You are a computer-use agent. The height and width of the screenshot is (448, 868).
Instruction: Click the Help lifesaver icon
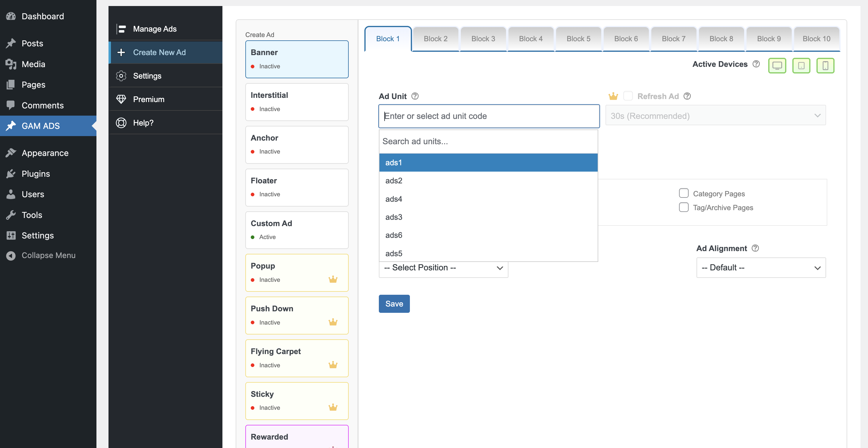pyautogui.click(x=121, y=123)
